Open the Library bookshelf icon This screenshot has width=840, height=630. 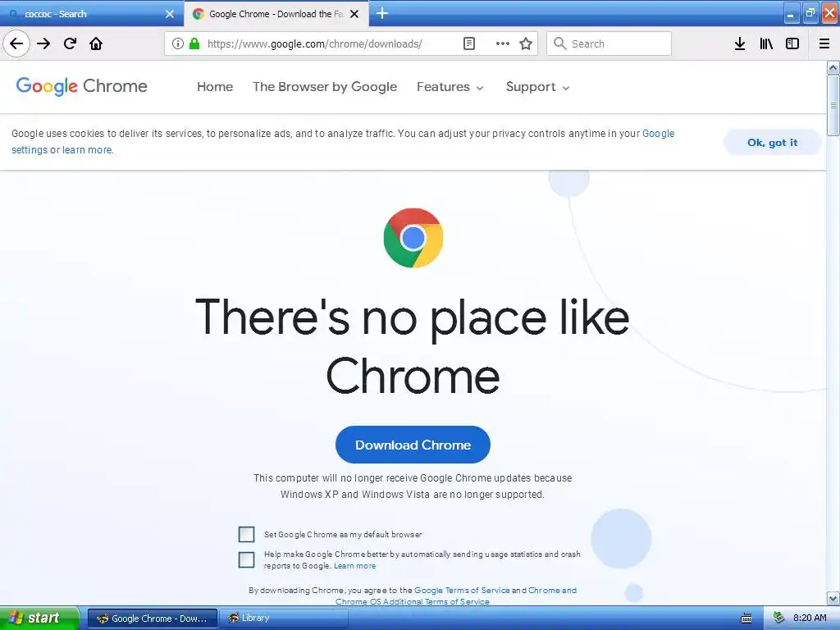coord(766,43)
